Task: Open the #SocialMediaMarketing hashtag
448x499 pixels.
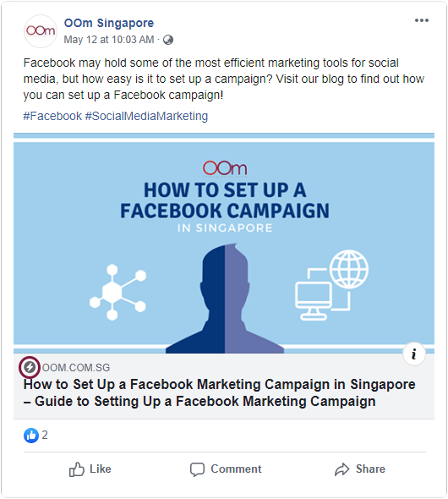Action: coord(146,116)
